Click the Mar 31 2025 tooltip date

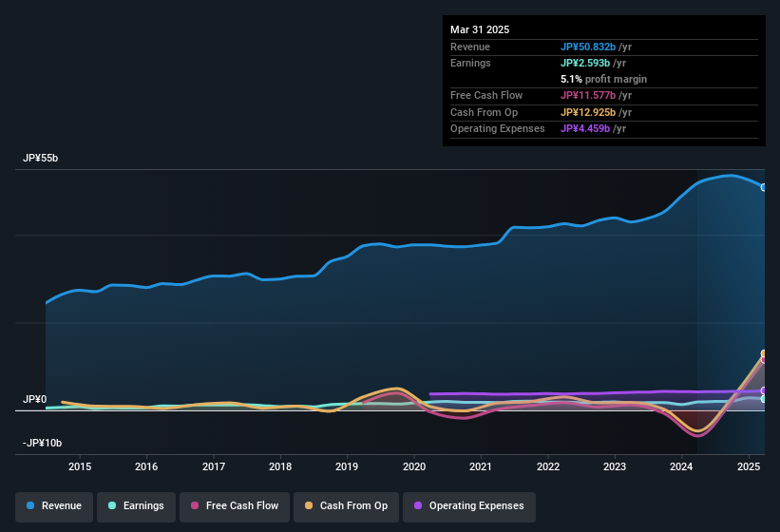coord(480,29)
